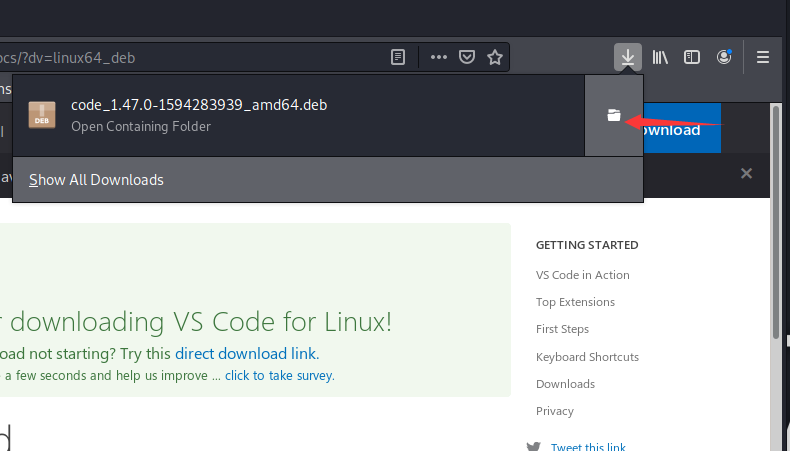The image size is (790, 451).
Task: Open the Firefox Account icon
Action: (x=724, y=57)
